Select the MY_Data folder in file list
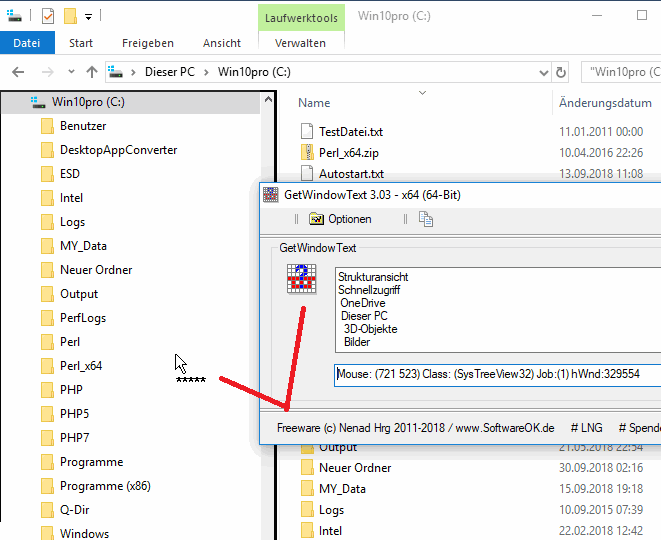 coord(342,489)
